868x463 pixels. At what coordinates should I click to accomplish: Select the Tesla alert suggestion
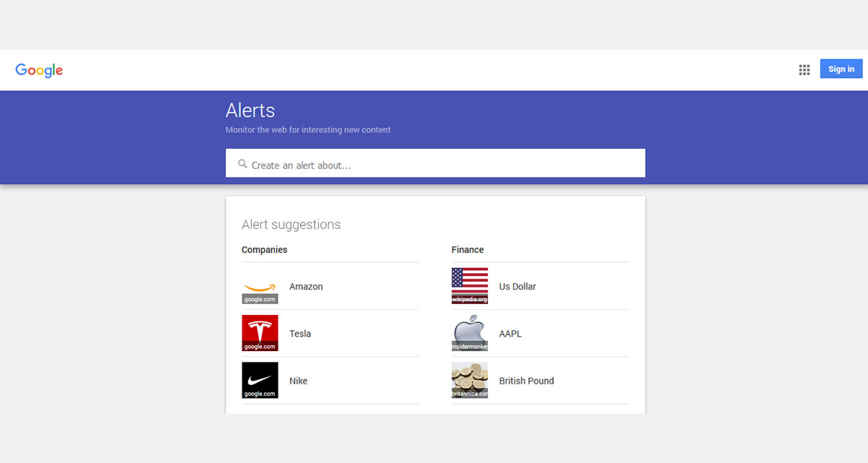(x=330, y=333)
